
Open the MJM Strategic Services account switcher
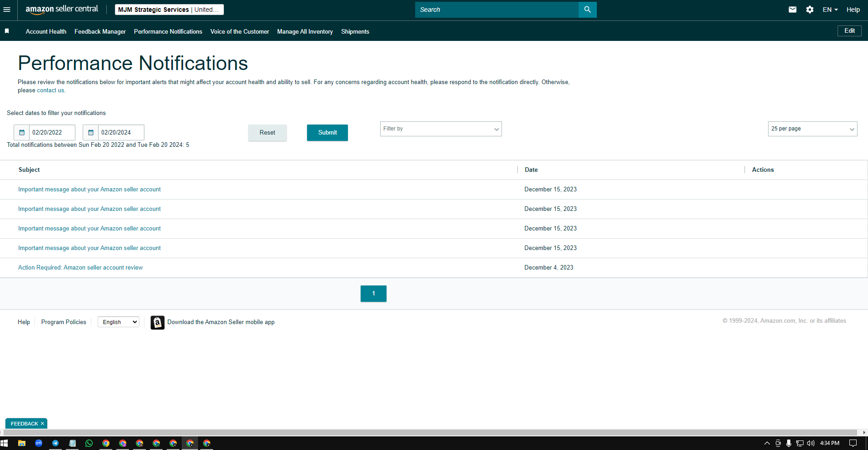[x=169, y=10]
